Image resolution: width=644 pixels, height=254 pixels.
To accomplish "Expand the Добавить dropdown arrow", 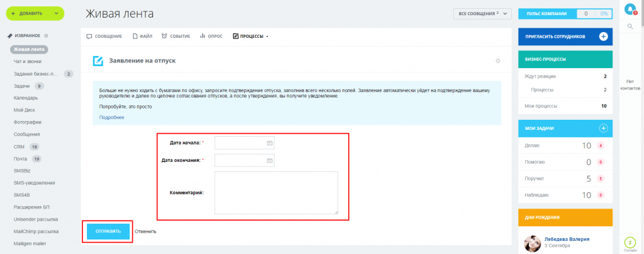I will pyautogui.click(x=57, y=13).
